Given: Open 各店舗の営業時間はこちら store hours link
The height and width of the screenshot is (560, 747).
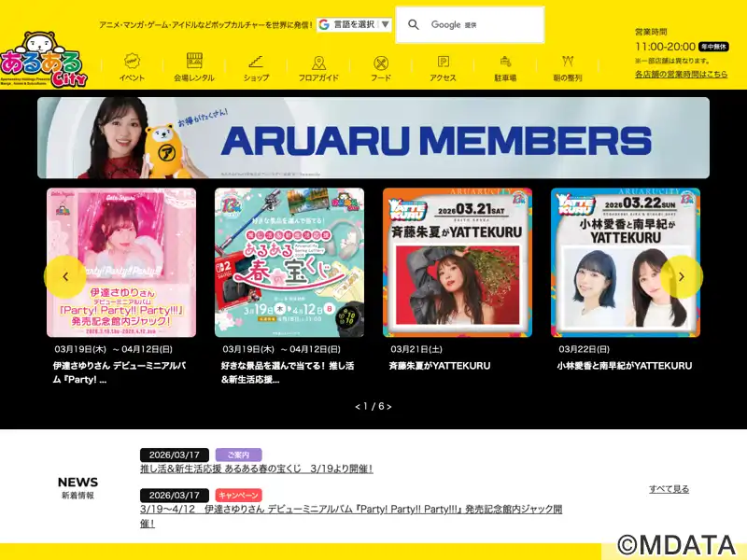Looking at the screenshot, I should click(682, 75).
